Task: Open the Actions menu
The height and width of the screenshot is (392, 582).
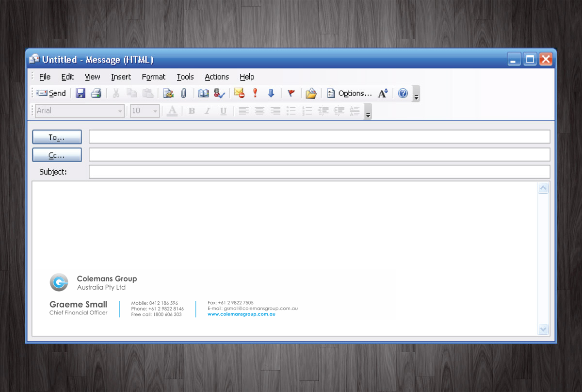Action: 216,77
